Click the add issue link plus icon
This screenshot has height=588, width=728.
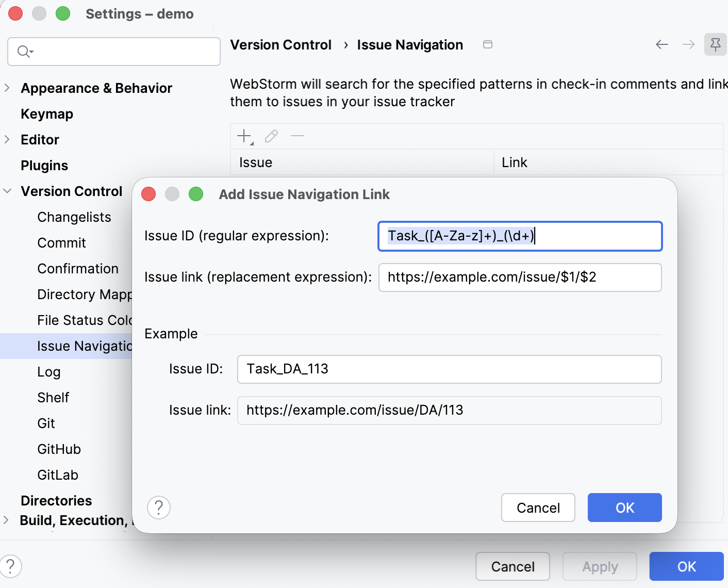tap(245, 137)
